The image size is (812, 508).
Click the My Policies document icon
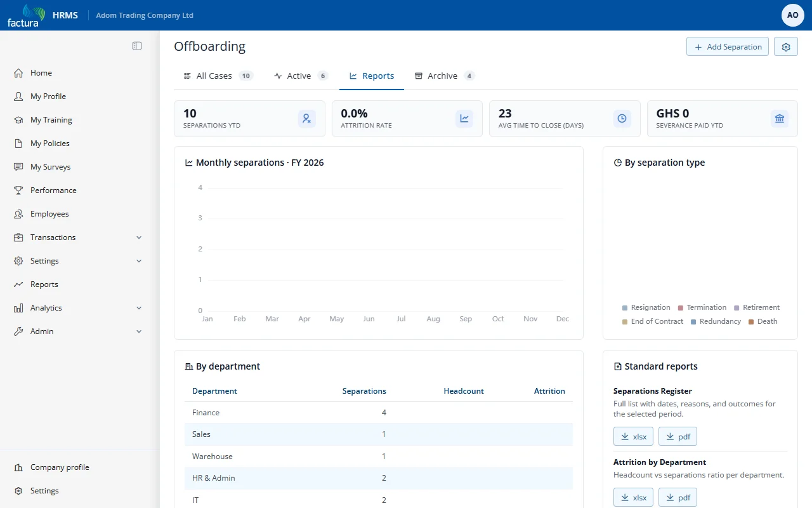pyautogui.click(x=18, y=144)
